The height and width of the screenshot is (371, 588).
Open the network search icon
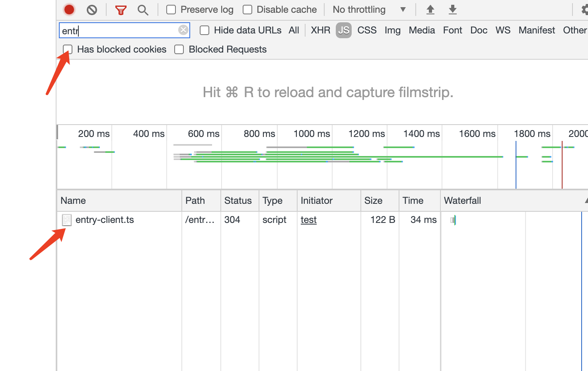click(143, 10)
